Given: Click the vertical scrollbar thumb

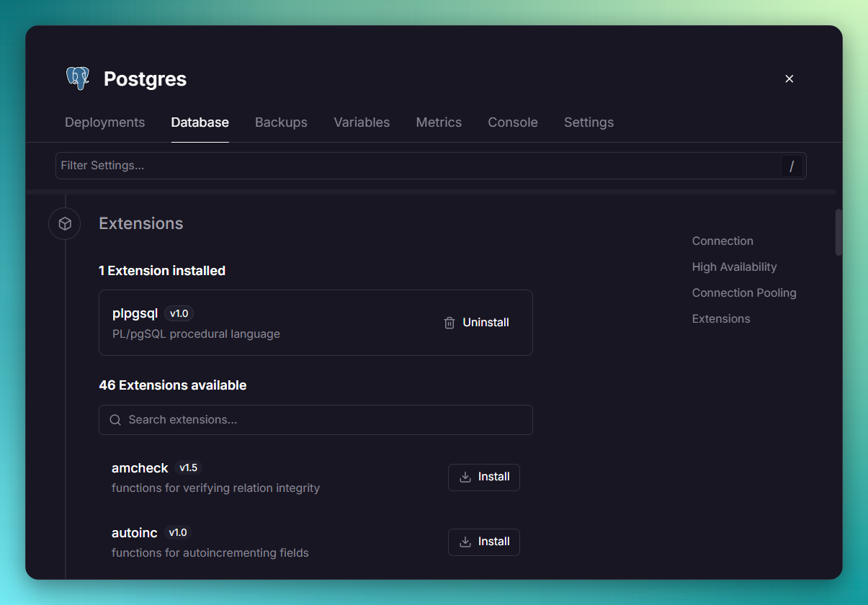Looking at the screenshot, I should [x=838, y=232].
